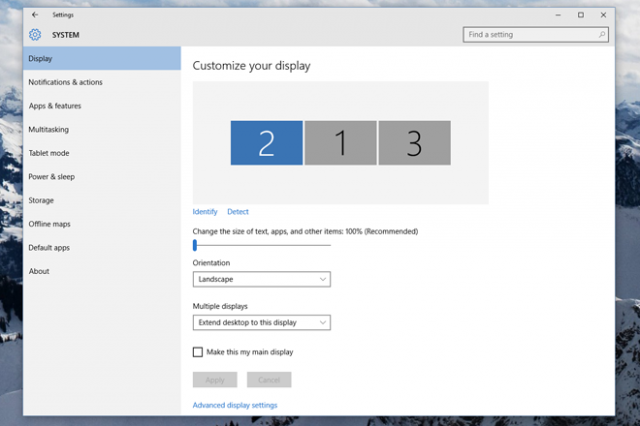Click the text size slider handle
The image size is (640, 426).
(195, 244)
